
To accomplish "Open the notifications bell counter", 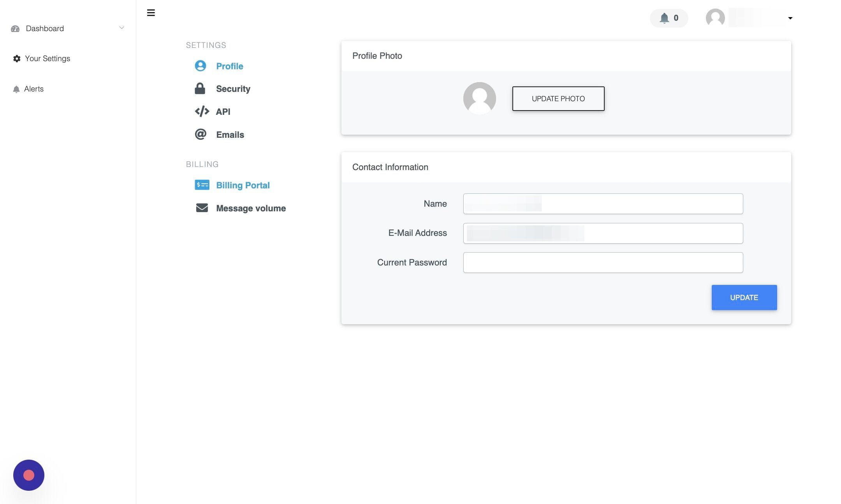I will 669,18.
